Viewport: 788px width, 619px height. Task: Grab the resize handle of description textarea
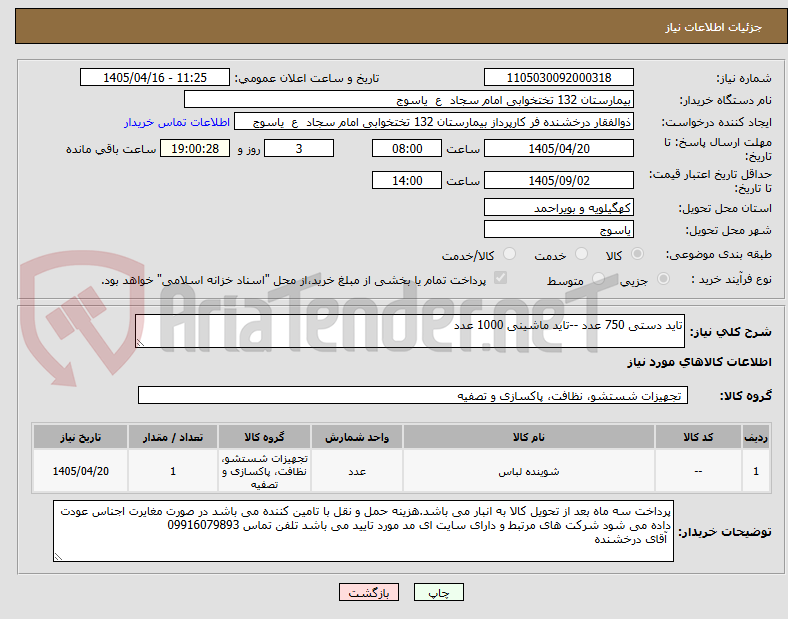point(140,343)
